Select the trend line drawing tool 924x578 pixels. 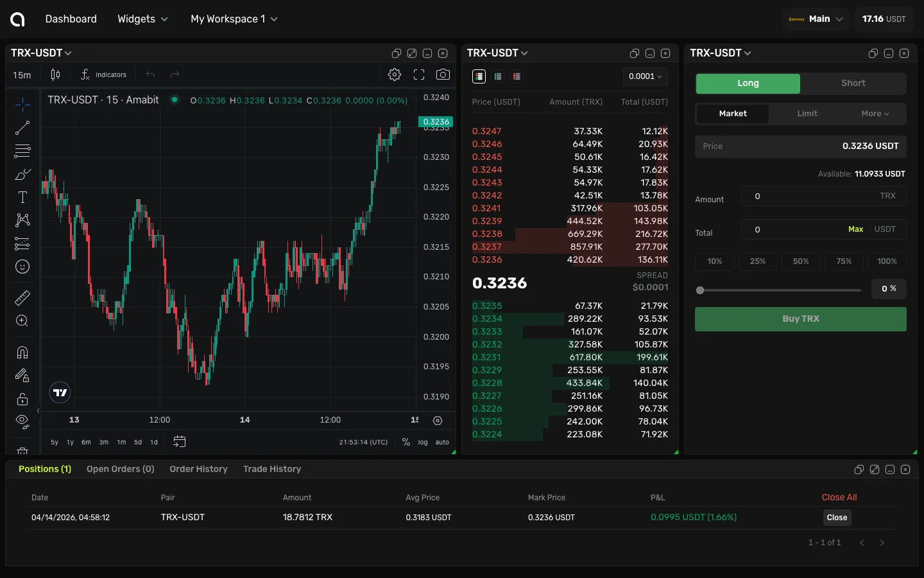(22, 128)
